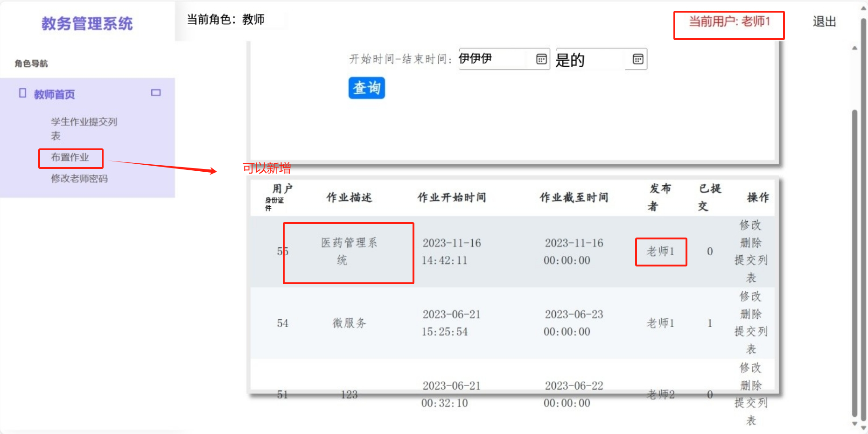Screen dimensions: 868x434
Task: Click the 发布者 column header
Action: pos(660,197)
